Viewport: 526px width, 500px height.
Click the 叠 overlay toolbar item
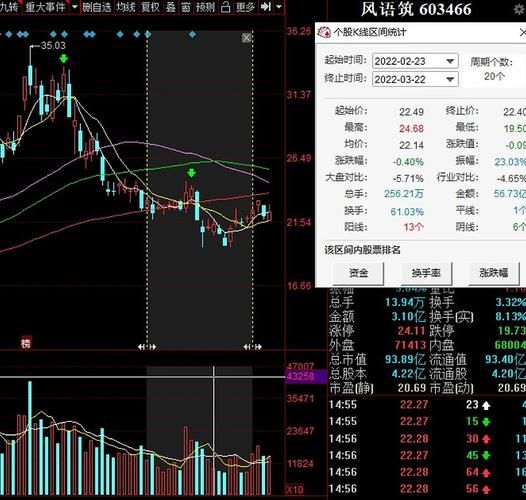pyautogui.click(x=171, y=7)
